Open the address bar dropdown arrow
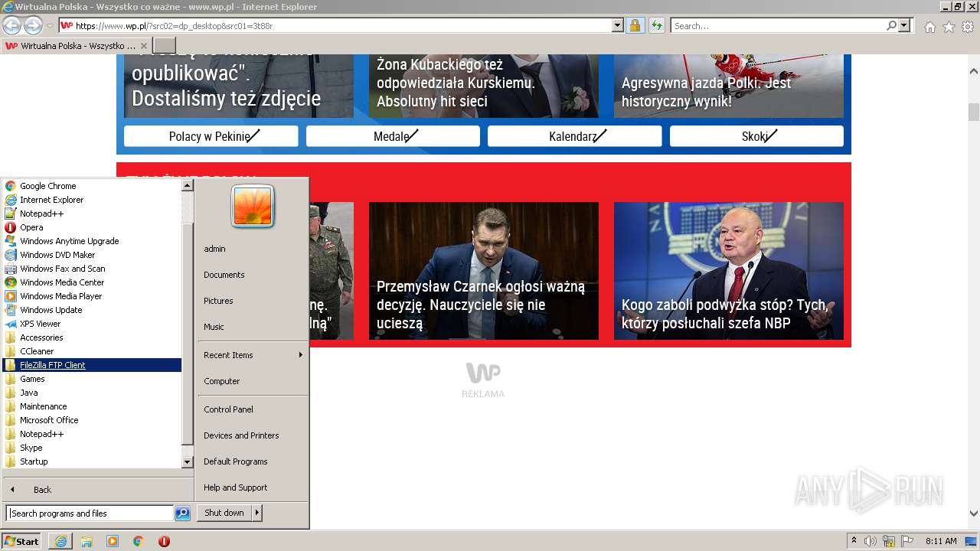This screenshot has height=551, width=980. click(x=618, y=25)
